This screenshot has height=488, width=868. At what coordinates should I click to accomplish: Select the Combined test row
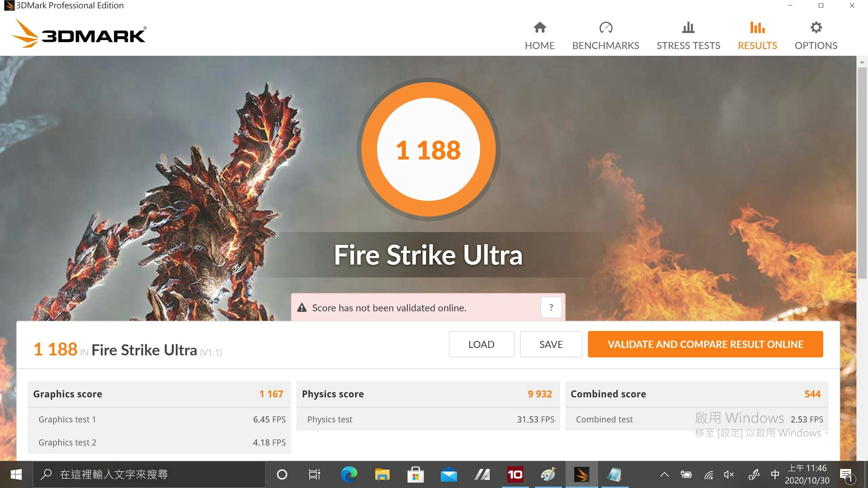697,419
